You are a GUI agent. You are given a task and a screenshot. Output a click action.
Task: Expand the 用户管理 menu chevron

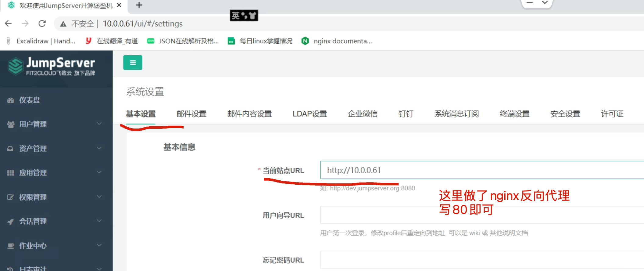[x=99, y=124]
